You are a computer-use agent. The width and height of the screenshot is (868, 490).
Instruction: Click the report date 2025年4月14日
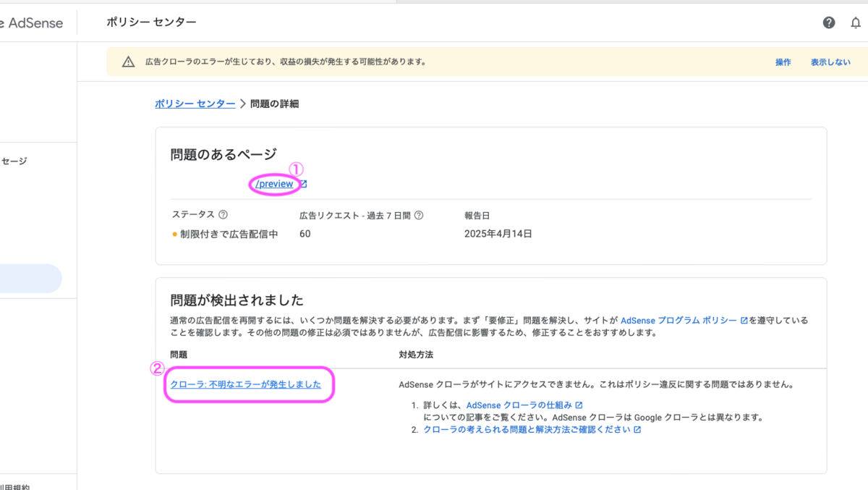pyautogui.click(x=498, y=234)
